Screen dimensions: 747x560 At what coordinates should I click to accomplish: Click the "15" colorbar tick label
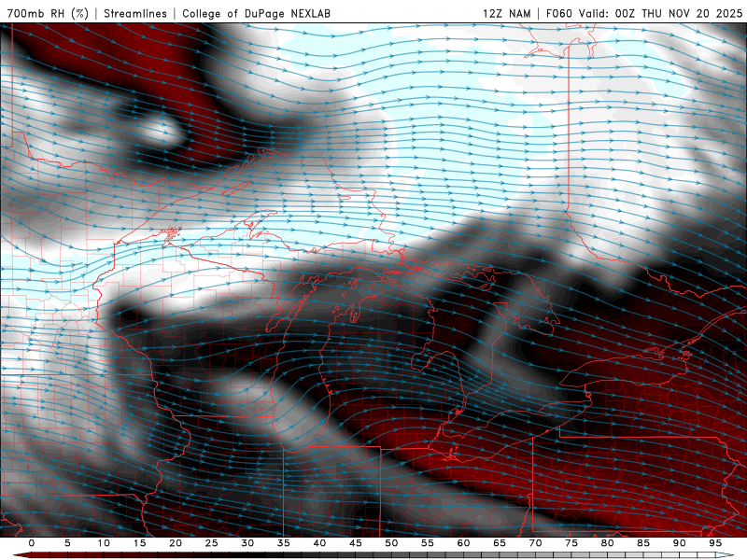(139, 543)
